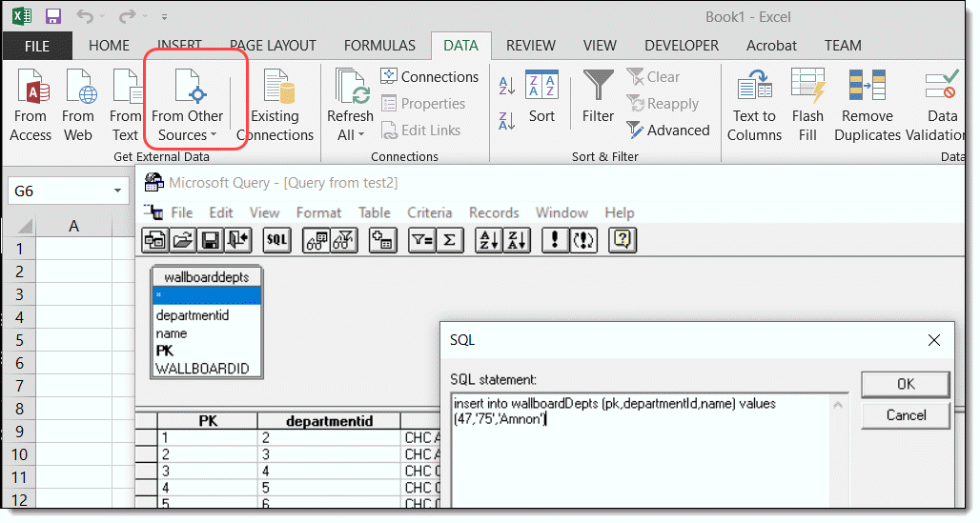Open the Criteria menu in Microsoft Query
The height and width of the screenshot is (523, 980).
[x=429, y=212]
